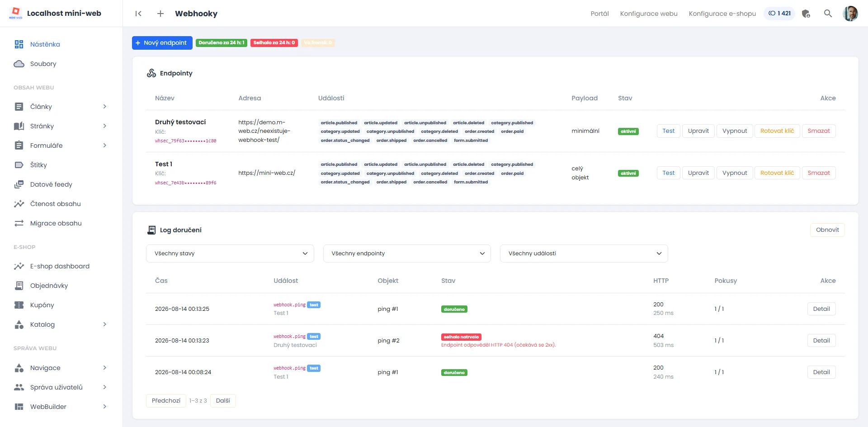
Task: Expand the Katalog submenu chevron
Action: (104, 324)
